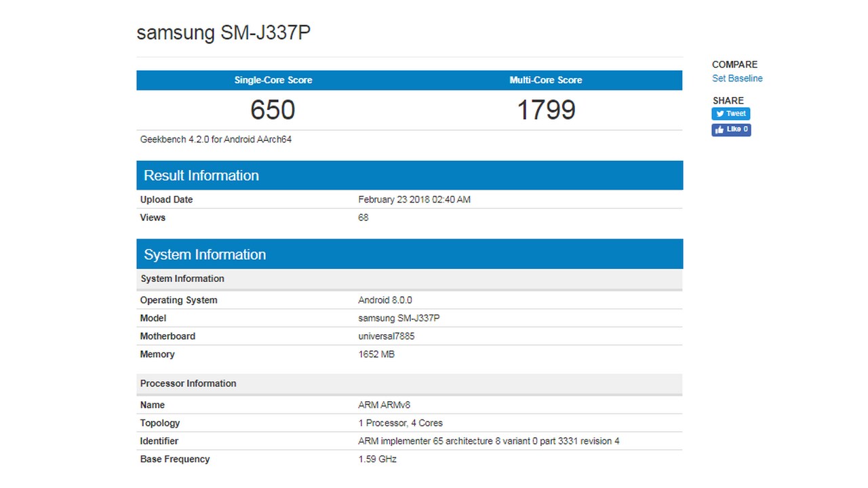Click the Processor Information subheader
The image size is (868, 488).
tap(410, 384)
